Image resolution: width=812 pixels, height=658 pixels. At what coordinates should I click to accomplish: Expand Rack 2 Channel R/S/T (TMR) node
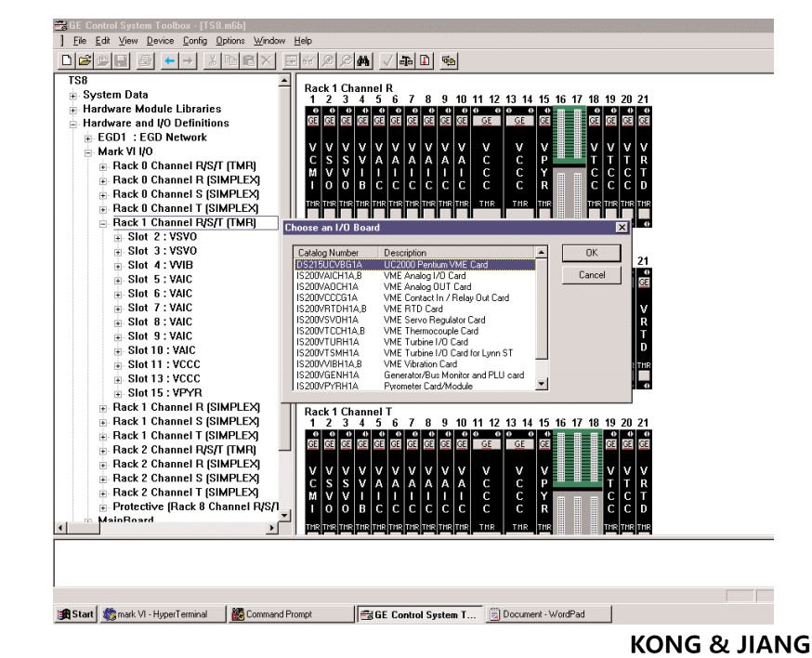pos(103,452)
